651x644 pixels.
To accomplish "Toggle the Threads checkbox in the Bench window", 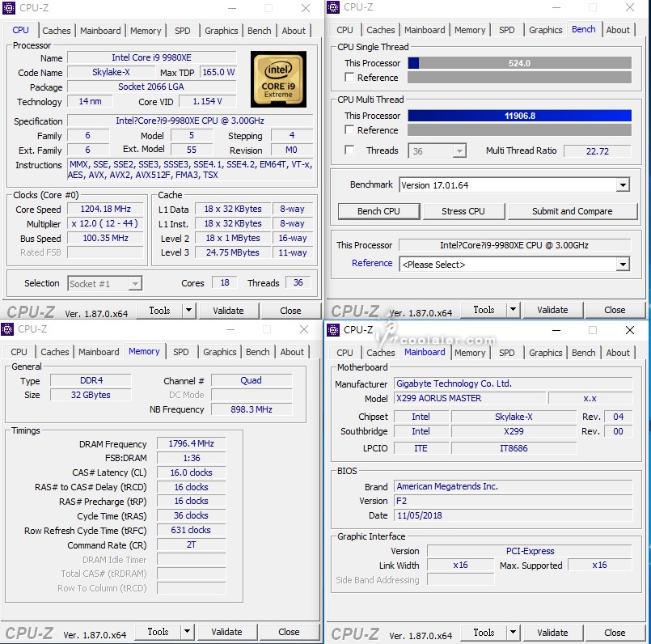I will (349, 150).
